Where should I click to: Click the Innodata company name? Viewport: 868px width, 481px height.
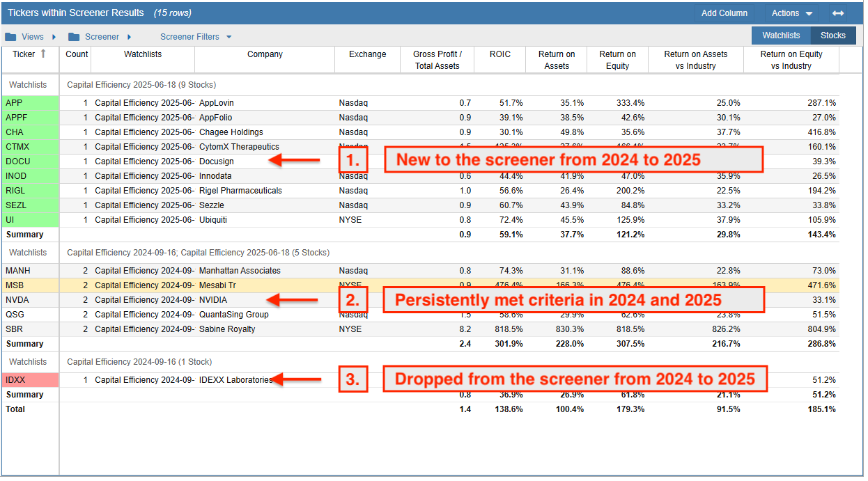tap(215, 176)
